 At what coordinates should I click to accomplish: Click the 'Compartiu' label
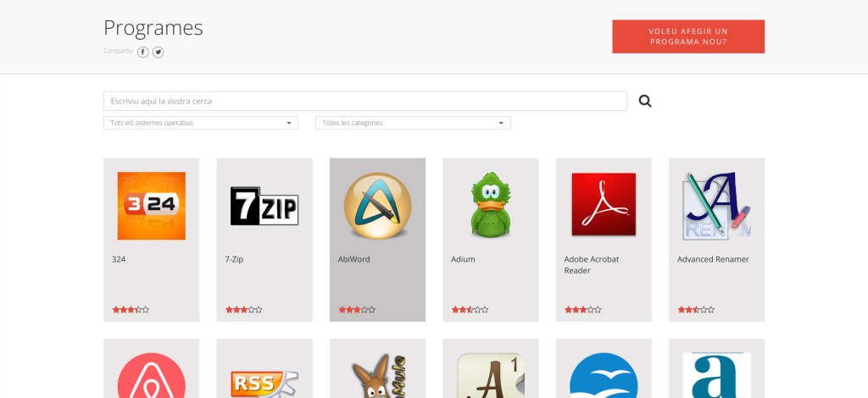coord(119,51)
